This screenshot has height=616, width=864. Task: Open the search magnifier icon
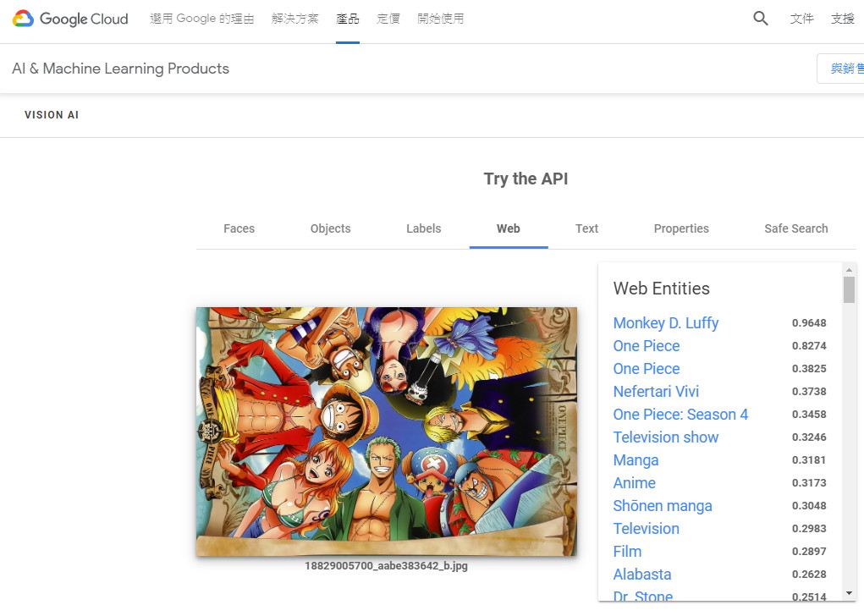(x=761, y=19)
